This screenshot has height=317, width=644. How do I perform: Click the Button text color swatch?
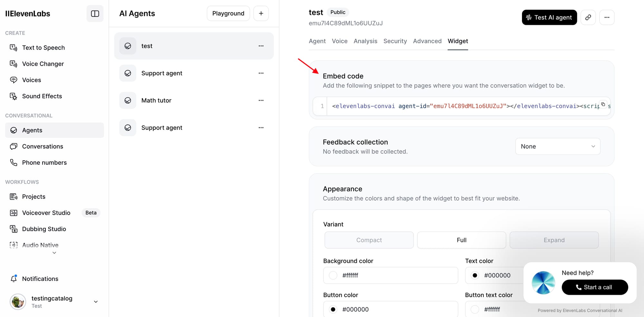[475, 310]
